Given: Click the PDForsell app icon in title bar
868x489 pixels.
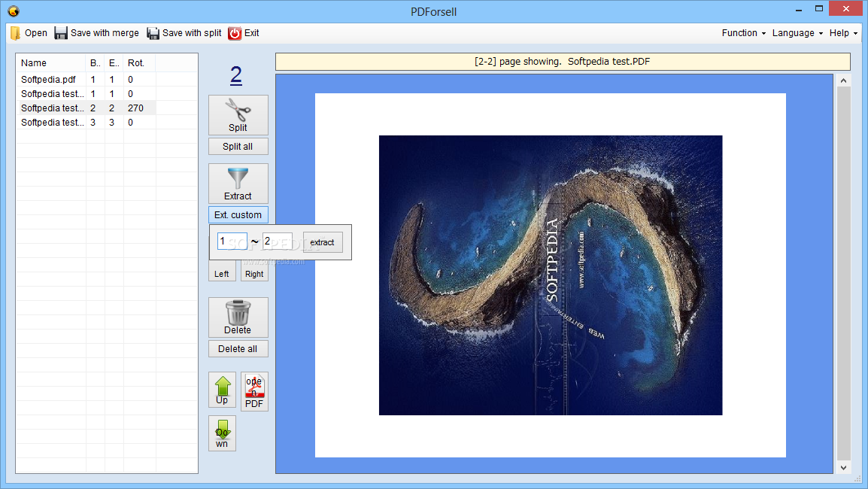Looking at the screenshot, I should 14,11.
